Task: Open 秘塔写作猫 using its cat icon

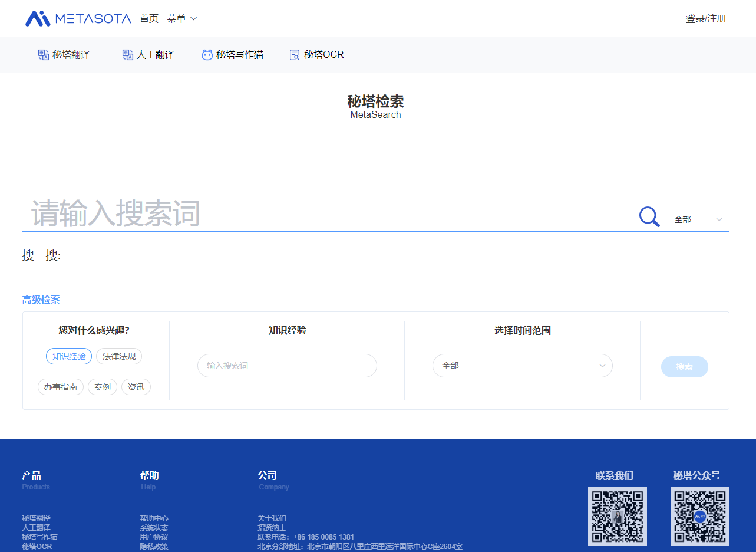Action: (x=207, y=54)
